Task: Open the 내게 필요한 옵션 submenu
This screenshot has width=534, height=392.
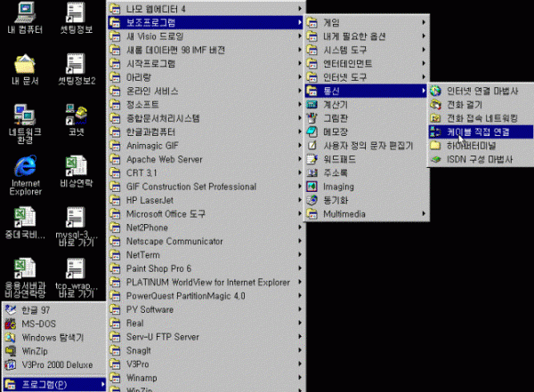Action: coord(366,36)
